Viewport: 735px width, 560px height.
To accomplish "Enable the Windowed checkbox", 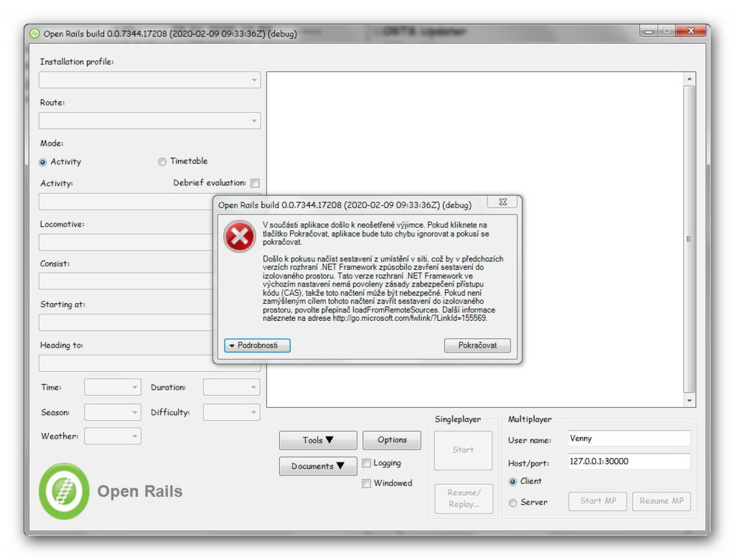I will click(367, 484).
